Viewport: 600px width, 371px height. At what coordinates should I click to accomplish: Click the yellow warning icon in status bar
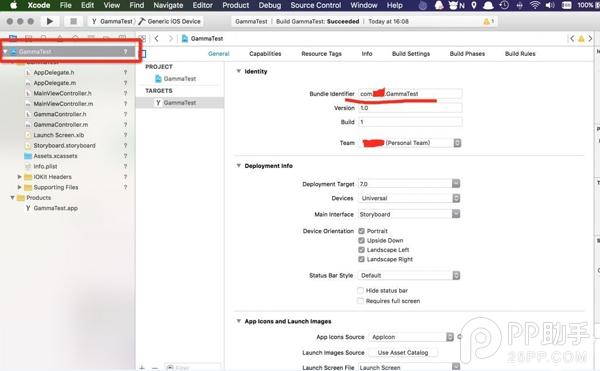pyautogui.click(x=486, y=21)
